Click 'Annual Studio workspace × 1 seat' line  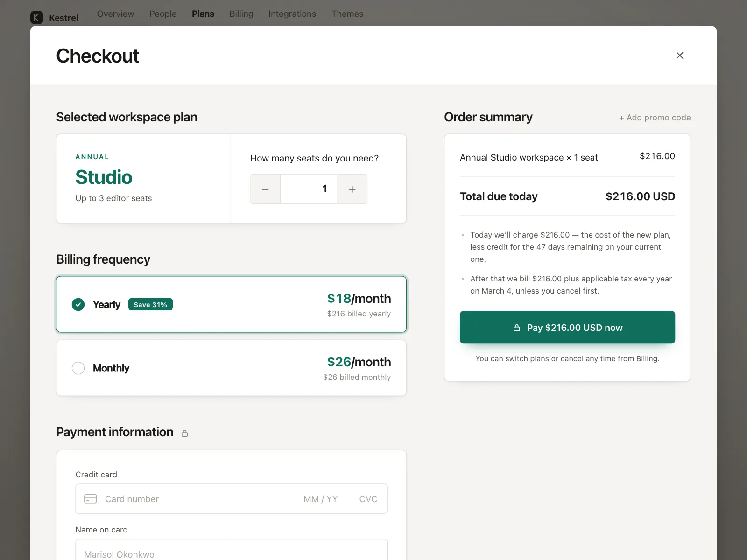(529, 158)
